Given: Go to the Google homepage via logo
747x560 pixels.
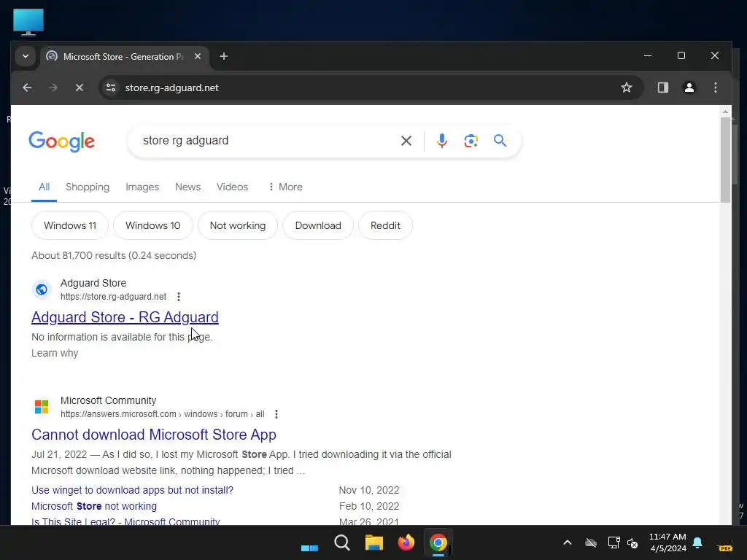Looking at the screenshot, I should click(x=61, y=141).
